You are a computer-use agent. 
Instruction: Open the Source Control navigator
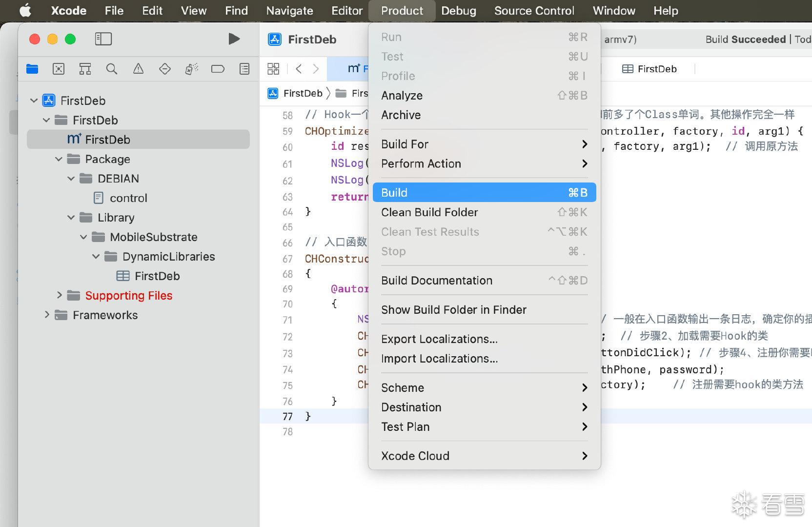59,69
